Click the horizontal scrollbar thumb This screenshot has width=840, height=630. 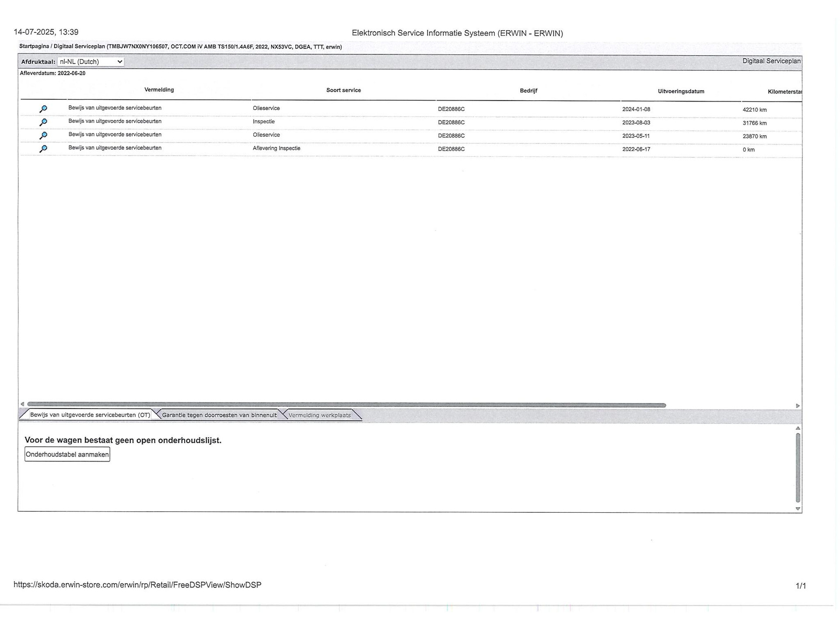pos(346,405)
